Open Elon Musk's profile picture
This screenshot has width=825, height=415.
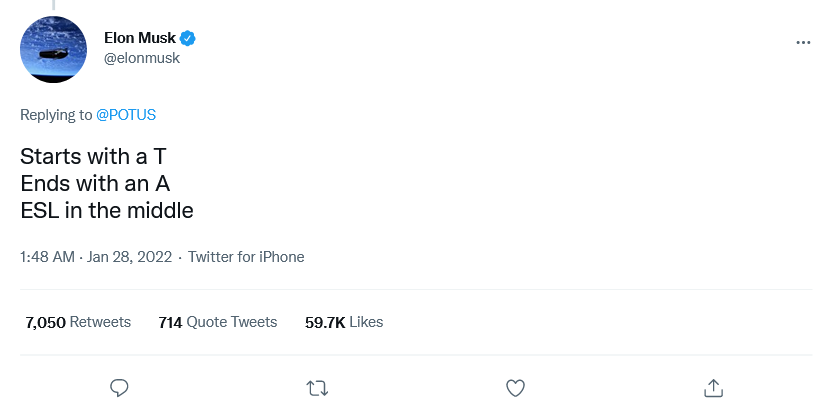(x=54, y=49)
